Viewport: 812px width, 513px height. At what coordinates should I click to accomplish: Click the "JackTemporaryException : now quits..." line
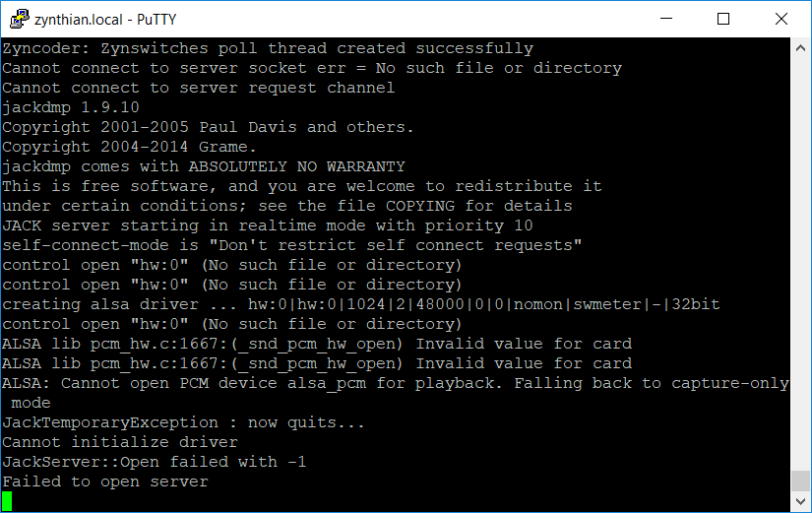coord(183,422)
